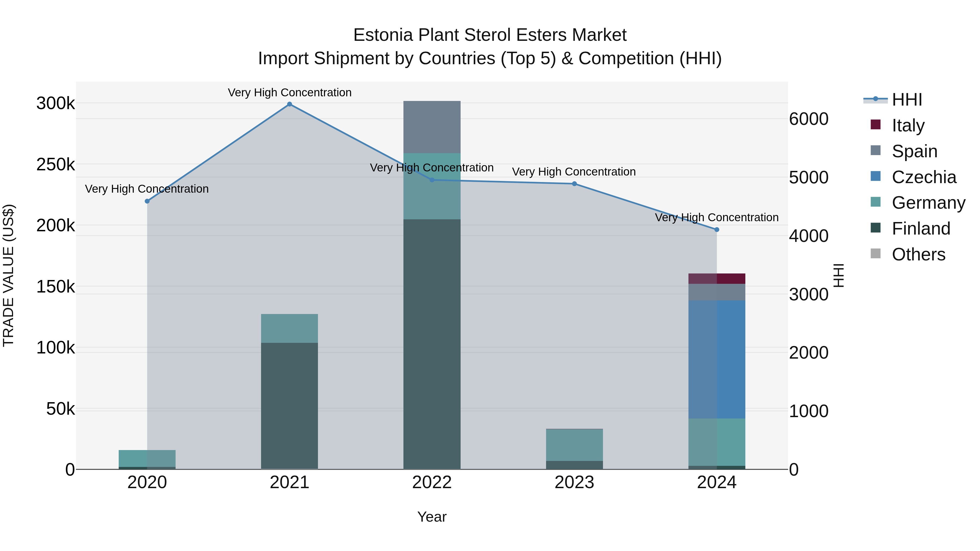Image resolution: width=980 pixels, height=551 pixels.
Task: Toggle the HHI series in legend
Action: (893, 100)
